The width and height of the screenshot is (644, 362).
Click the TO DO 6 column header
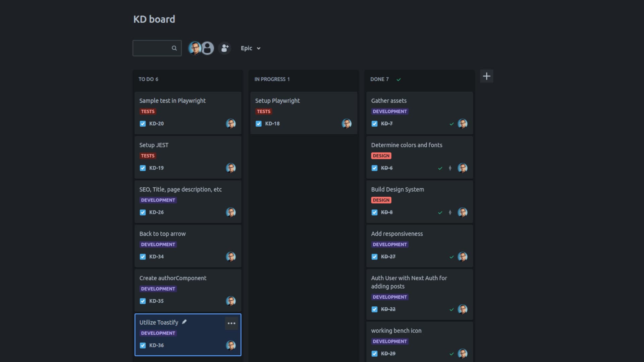148,79
